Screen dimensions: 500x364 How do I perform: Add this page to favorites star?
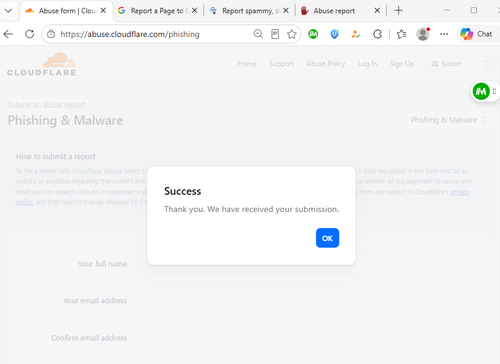pyautogui.click(x=292, y=34)
